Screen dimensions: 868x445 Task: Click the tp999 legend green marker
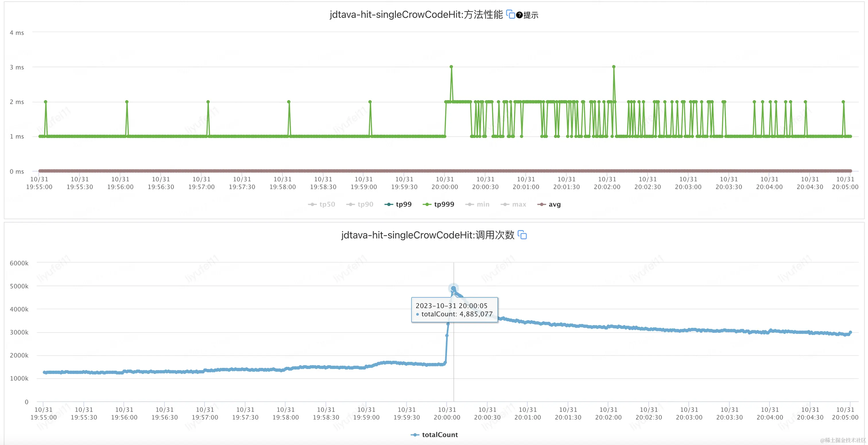click(427, 205)
